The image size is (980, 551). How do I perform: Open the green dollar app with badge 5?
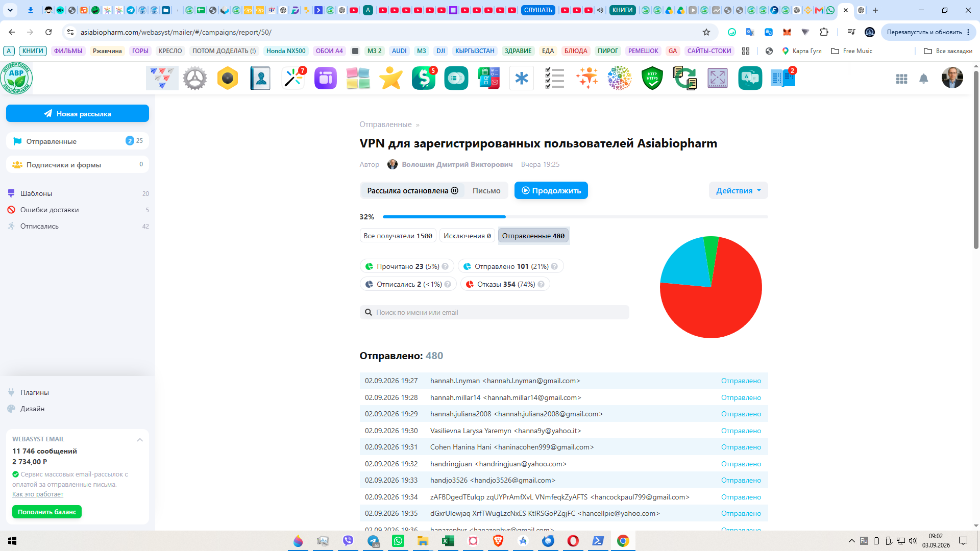click(424, 78)
